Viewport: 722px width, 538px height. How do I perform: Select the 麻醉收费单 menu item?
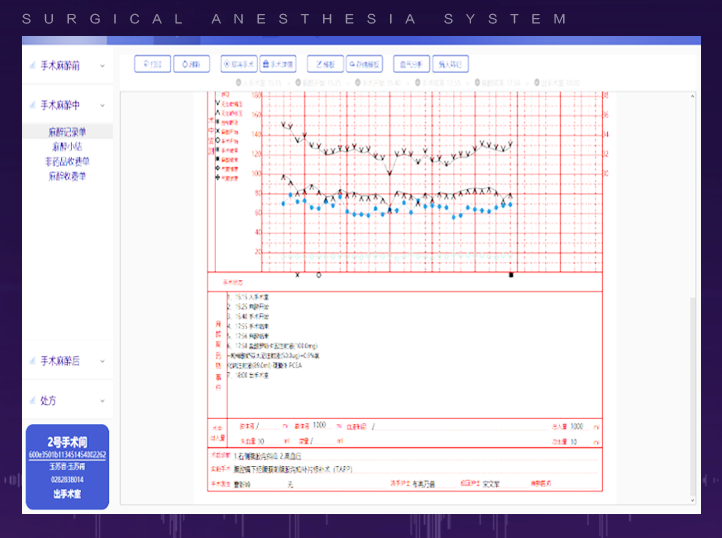[x=67, y=176]
